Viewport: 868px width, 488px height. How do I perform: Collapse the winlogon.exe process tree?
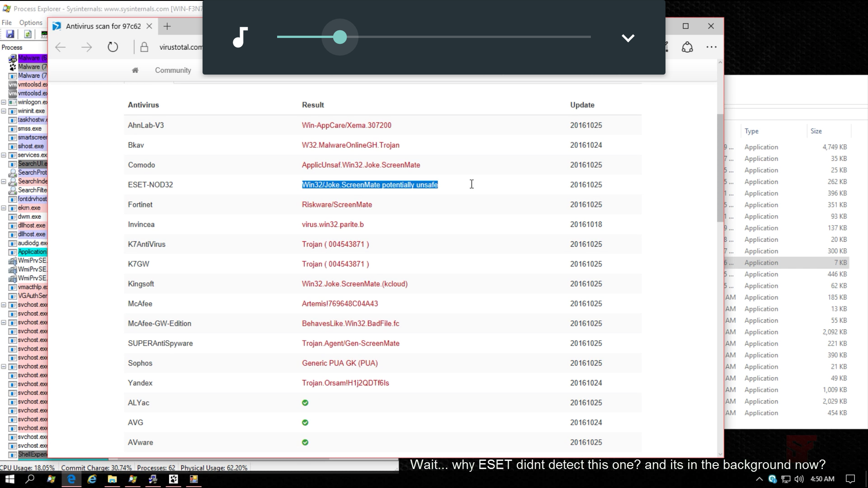(4, 102)
